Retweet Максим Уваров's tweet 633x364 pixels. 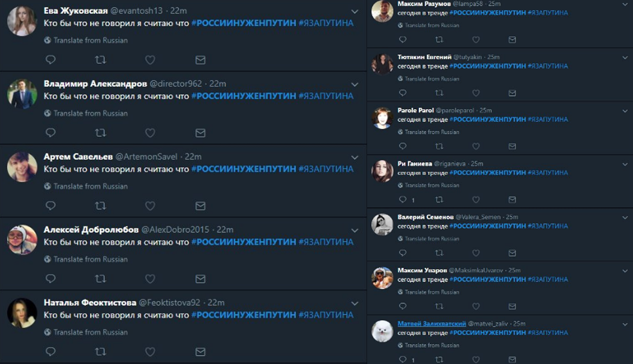[439, 306]
